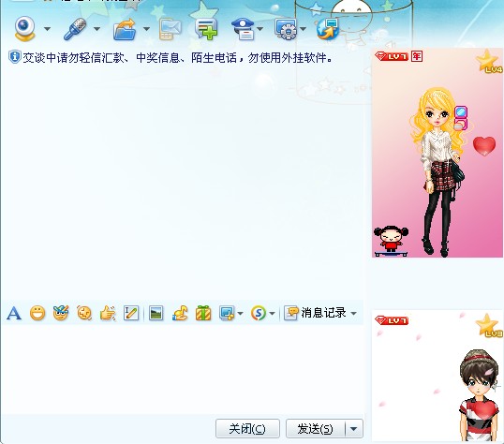Start a video call with webcam icon
Image resolution: width=504 pixels, height=444 pixels.
pos(24,29)
